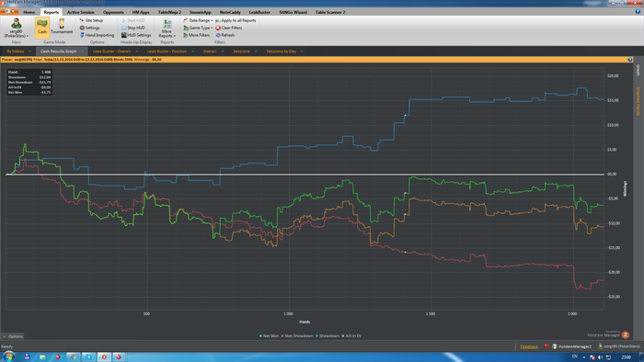Viewport: 644px width, 362px height.
Task: Switch to Leak Buster - Overall tab
Action: point(111,51)
